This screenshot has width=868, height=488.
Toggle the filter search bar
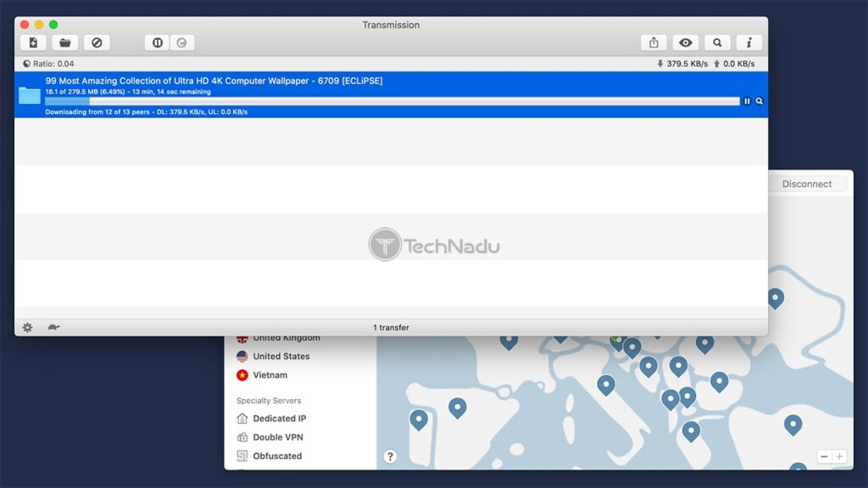pos(717,42)
